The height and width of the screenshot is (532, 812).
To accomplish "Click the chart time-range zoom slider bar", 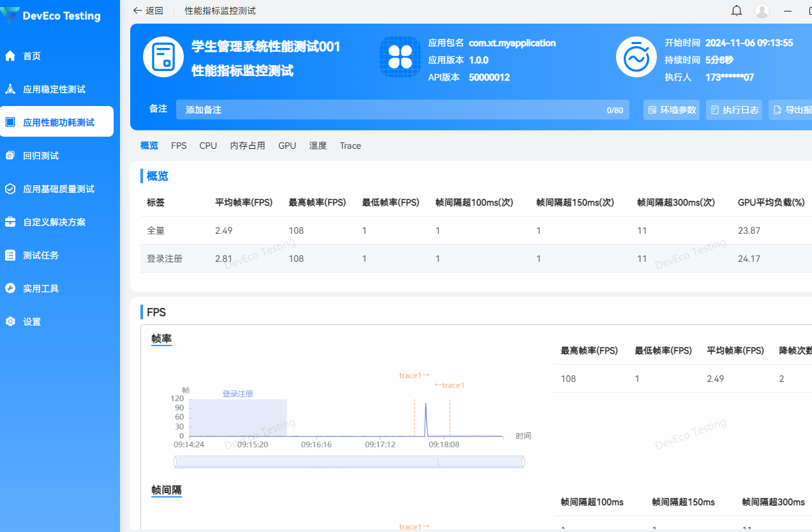I will pyautogui.click(x=349, y=462).
